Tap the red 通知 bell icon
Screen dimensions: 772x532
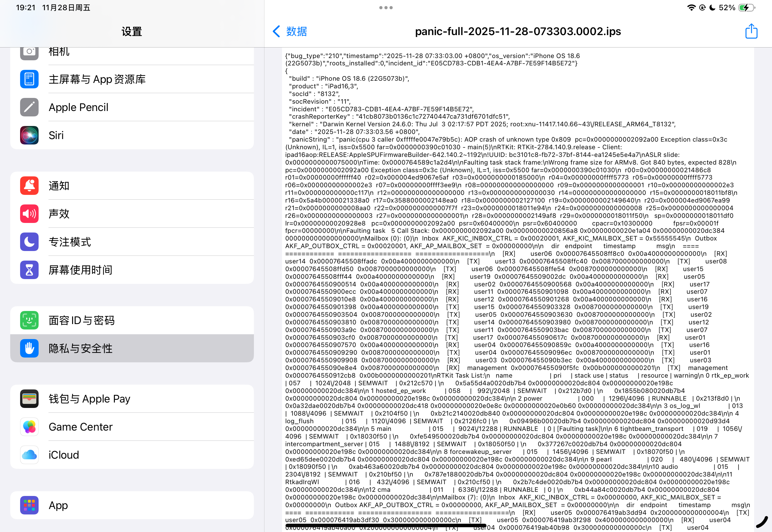pos(29,186)
